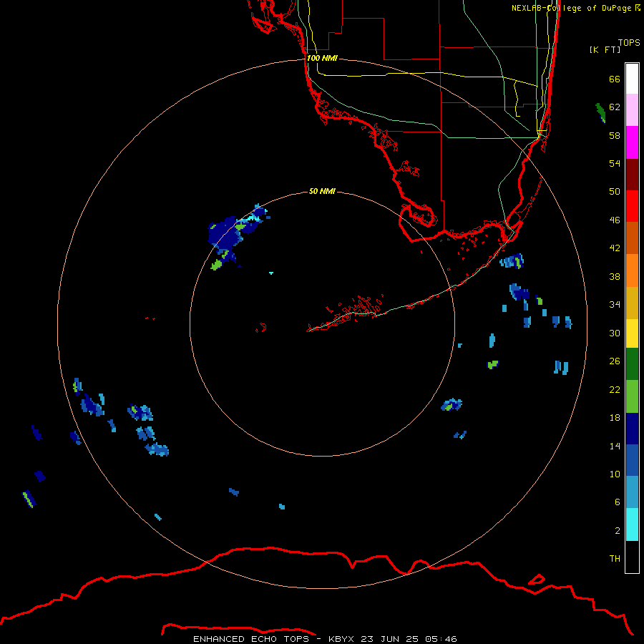Screen dimensions: 644x644
Task: Pick the bright orange legend swatch
Action: pyautogui.click(x=632, y=270)
